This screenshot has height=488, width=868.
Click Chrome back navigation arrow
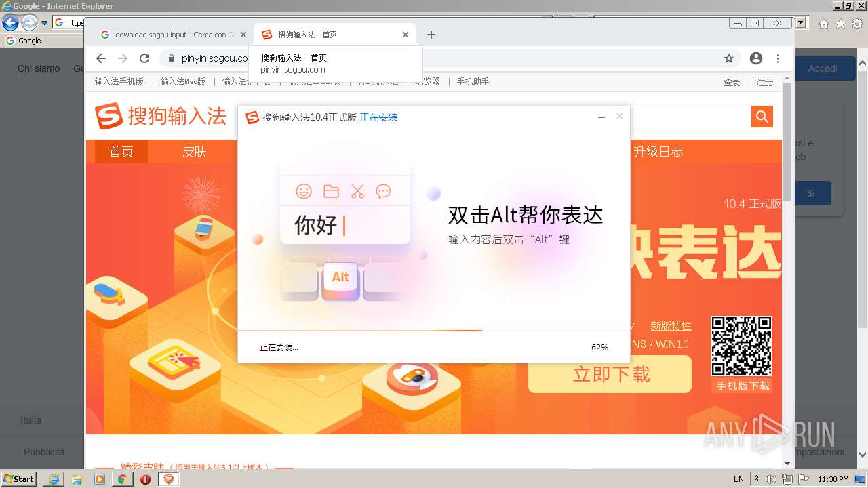coord(101,58)
